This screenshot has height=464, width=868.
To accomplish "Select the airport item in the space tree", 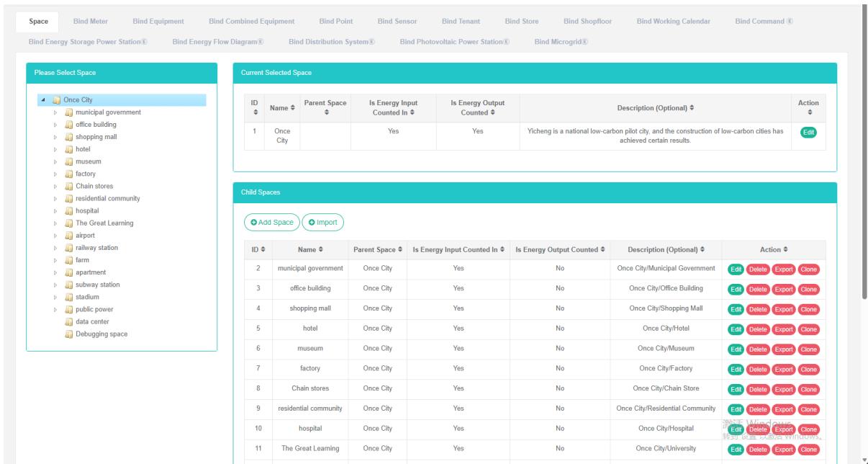I will click(x=85, y=236).
